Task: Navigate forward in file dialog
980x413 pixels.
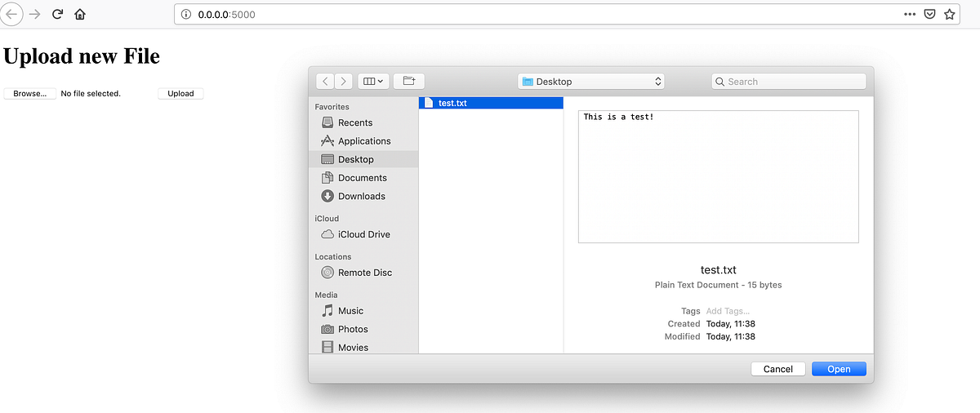Action: 344,81
